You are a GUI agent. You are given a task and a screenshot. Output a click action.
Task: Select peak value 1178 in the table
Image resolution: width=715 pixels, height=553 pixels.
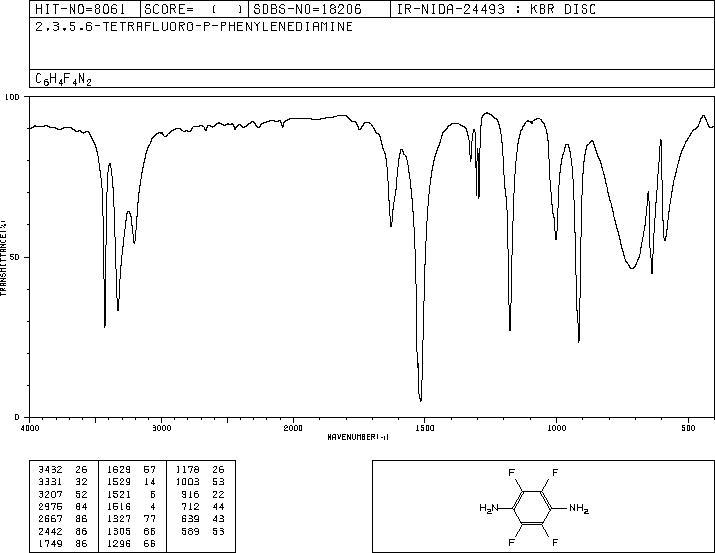187,470
